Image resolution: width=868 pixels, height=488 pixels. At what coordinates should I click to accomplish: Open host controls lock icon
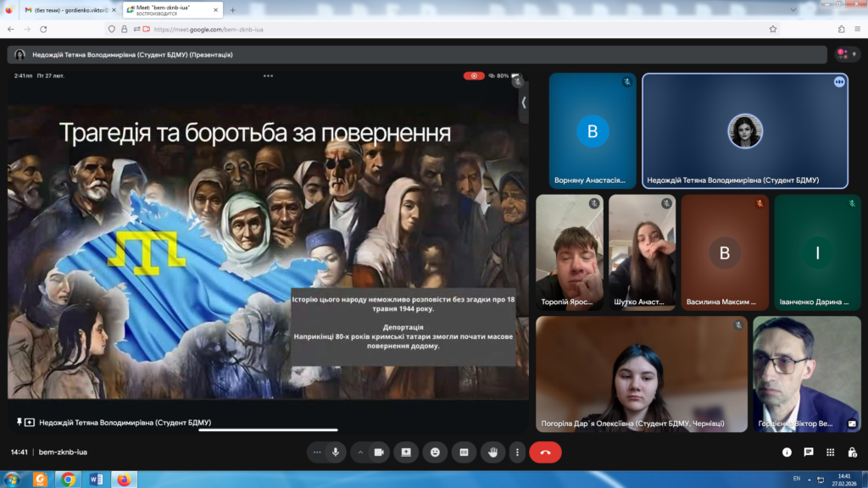tap(851, 452)
